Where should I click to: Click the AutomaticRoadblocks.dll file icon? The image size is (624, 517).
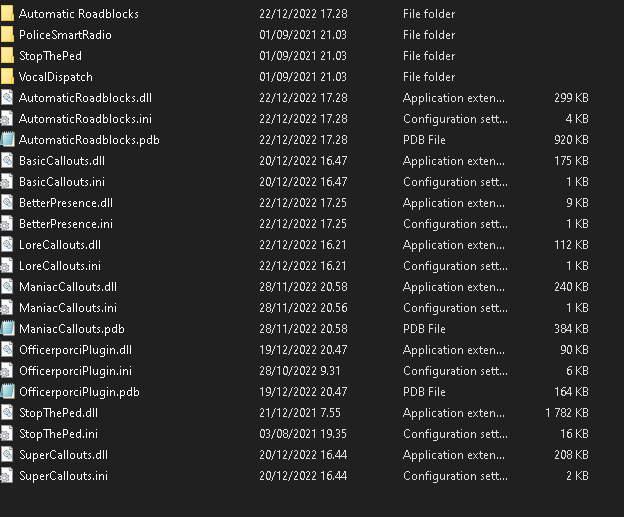click(7, 98)
